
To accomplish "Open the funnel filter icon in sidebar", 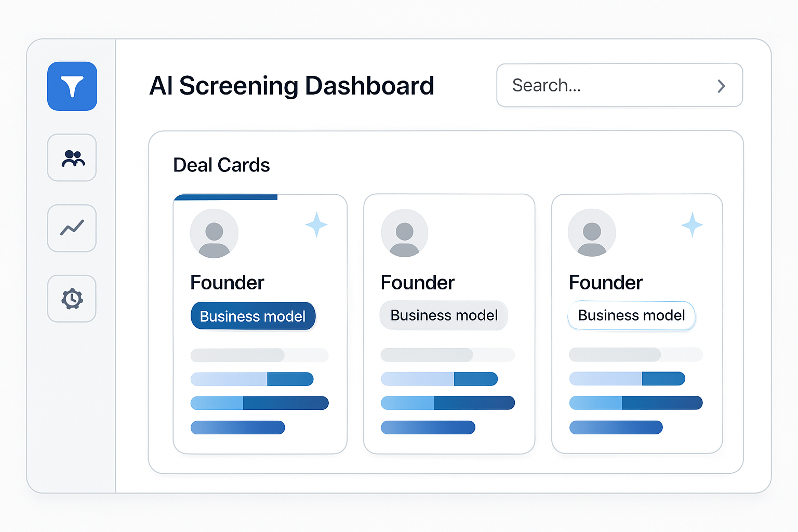I will [72, 86].
